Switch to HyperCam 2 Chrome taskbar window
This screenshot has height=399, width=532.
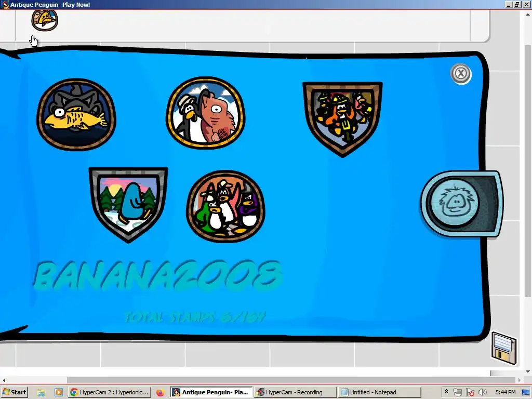pyautogui.click(x=109, y=392)
